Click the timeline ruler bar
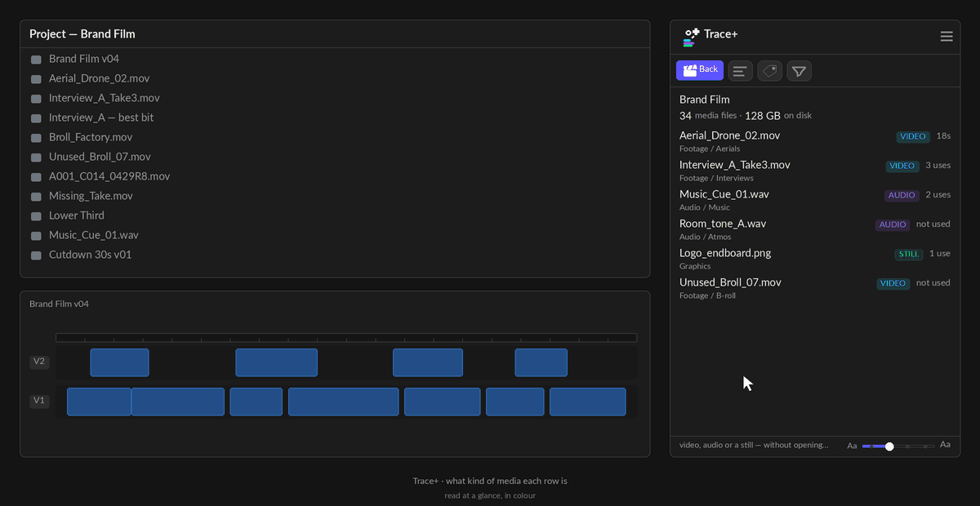Image resolution: width=980 pixels, height=506 pixels. pyautogui.click(x=346, y=338)
